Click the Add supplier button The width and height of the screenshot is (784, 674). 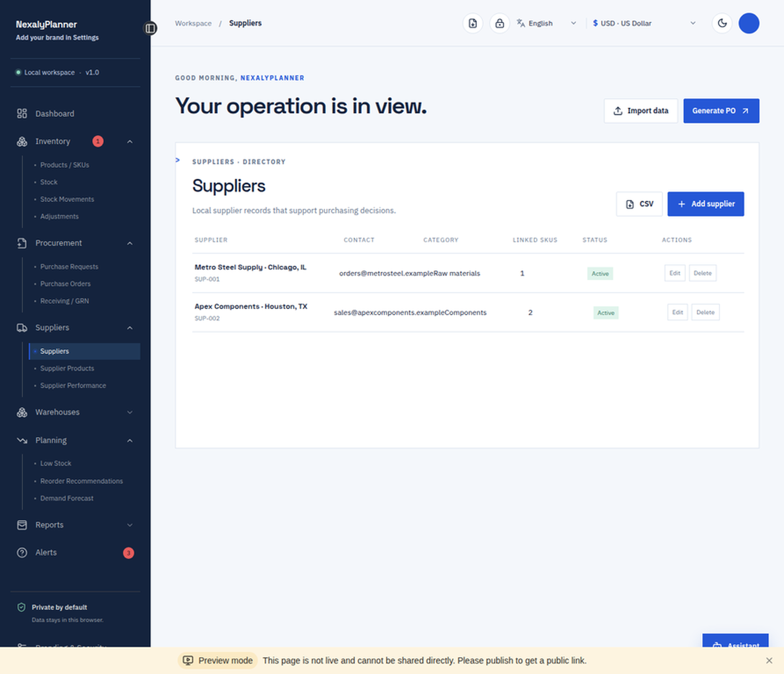click(706, 204)
